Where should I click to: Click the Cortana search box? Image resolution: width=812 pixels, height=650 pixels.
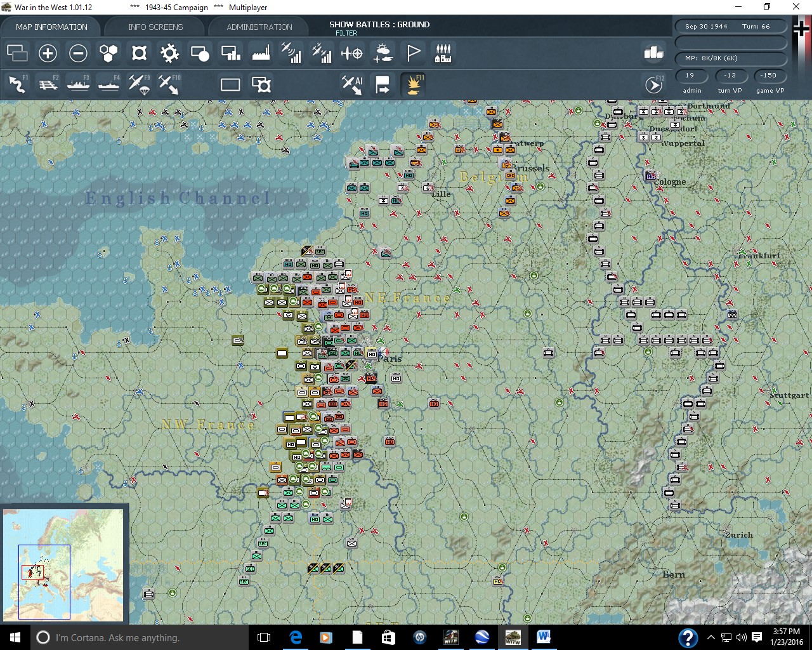[138, 637]
